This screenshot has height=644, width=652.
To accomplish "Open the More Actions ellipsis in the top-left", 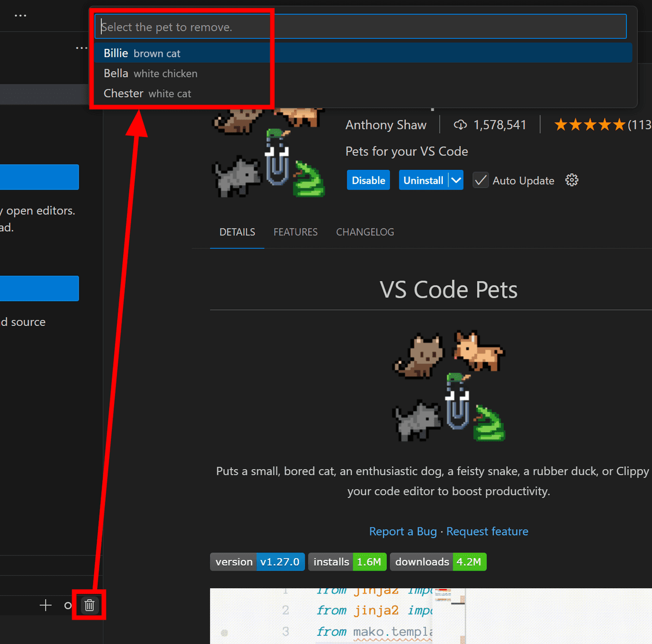I will coord(20,15).
